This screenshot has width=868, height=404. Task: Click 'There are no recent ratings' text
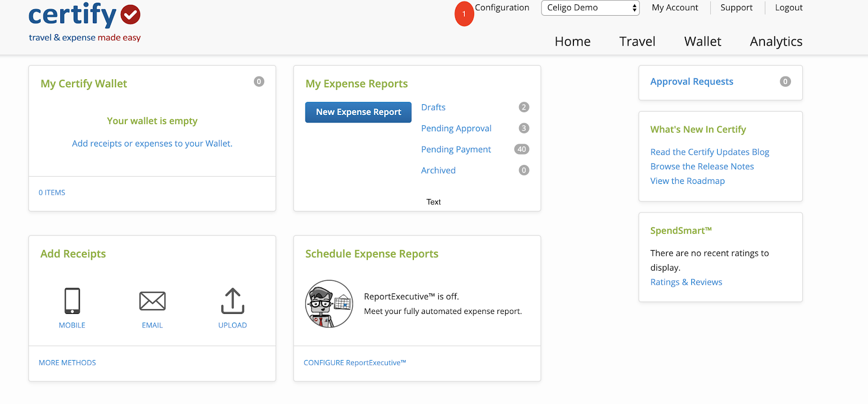pyautogui.click(x=710, y=260)
